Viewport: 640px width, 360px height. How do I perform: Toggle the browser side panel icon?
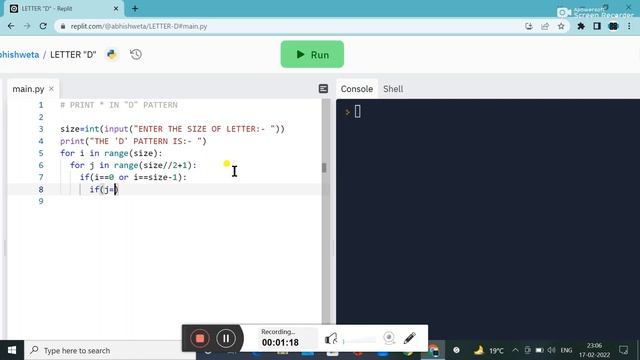click(597, 26)
